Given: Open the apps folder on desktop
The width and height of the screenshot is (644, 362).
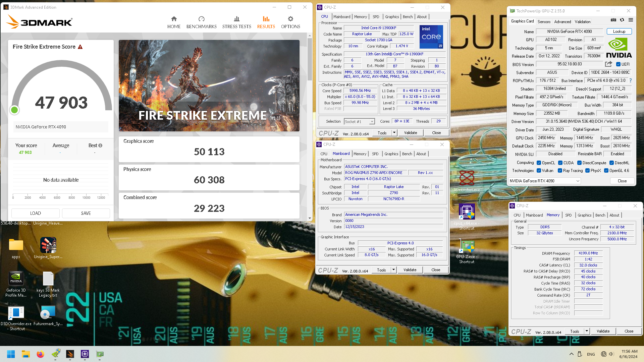Looking at the screenshot, I should click(x=16, y=248).
